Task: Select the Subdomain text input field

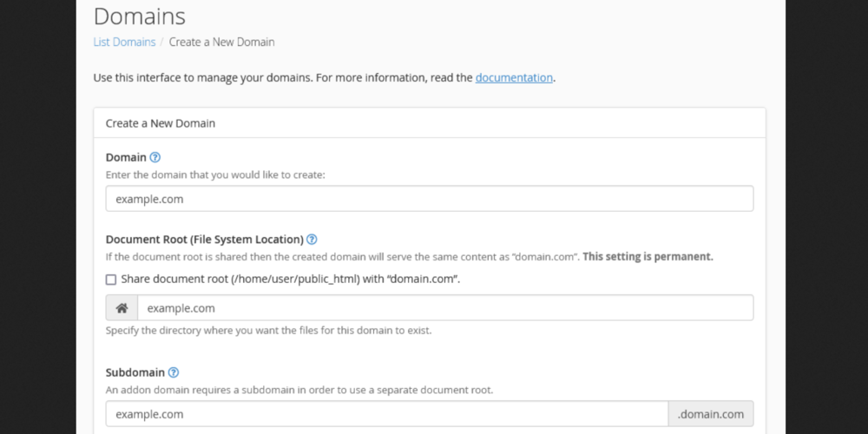Action: [x=386, y=414]
